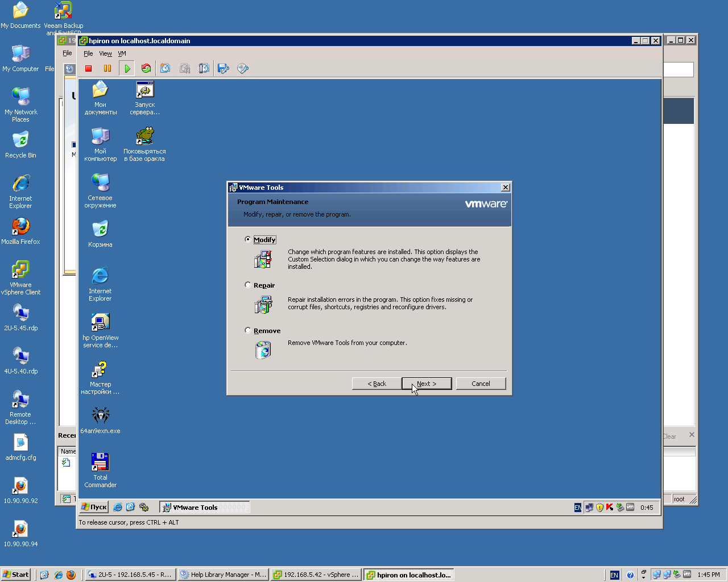Launch Internet Explorer from host quick launch bar
728x582 pixels.
pyautogui.click(x=58, y=575)
